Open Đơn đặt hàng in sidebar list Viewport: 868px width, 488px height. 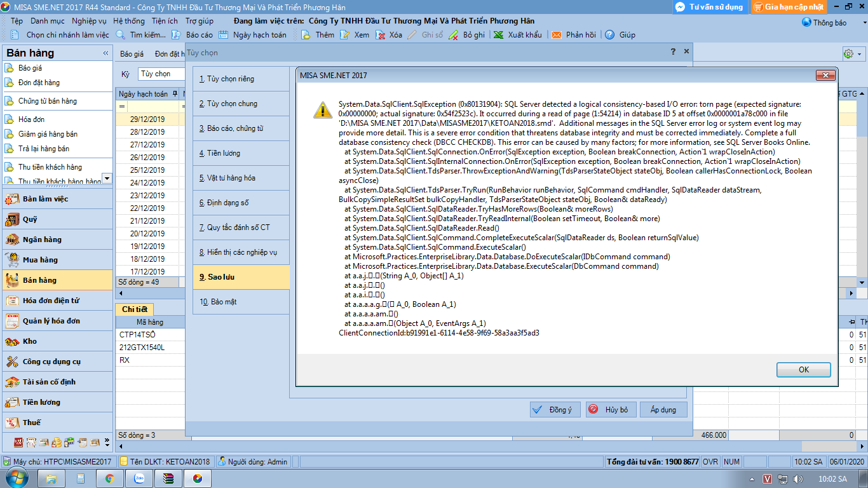(x=39, y=83)
